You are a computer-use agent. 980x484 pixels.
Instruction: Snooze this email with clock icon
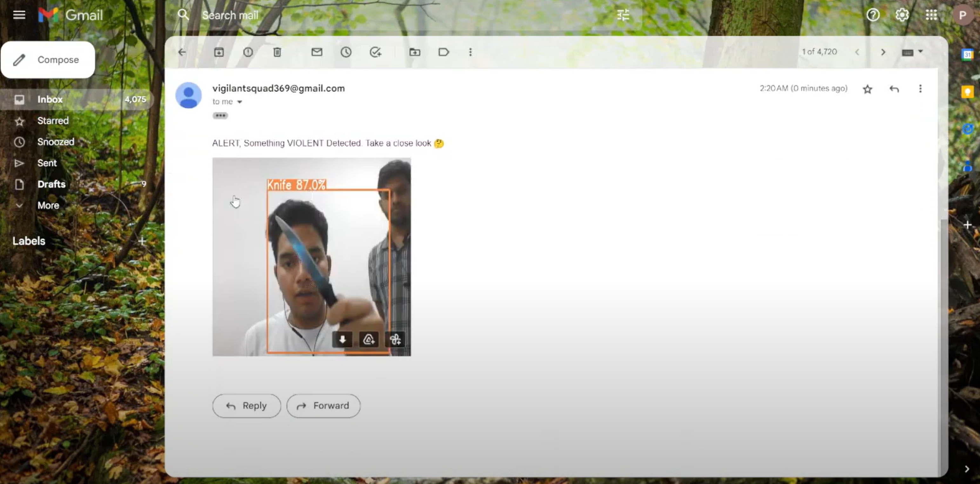pos(346,52)
